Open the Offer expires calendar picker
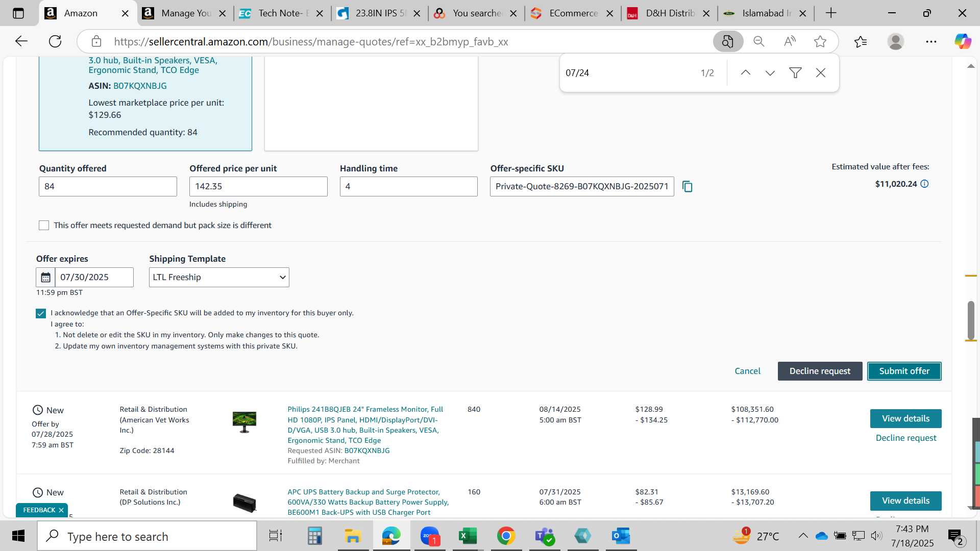The image size is (980, 551). coord(45,278)
